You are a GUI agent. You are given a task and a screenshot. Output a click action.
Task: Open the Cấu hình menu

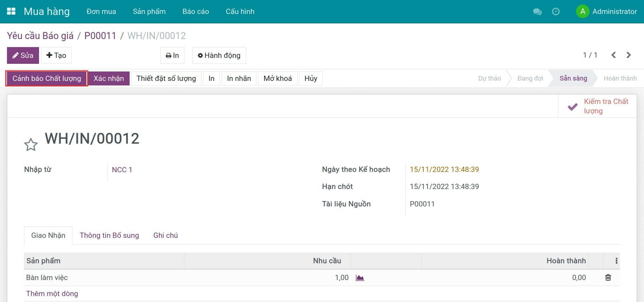click(x=240, y=12)
